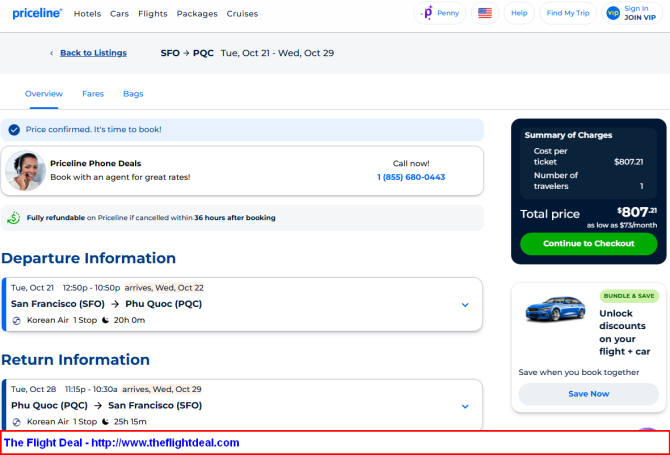
Task: Open the Flights menu item
Action: point(153,14)
